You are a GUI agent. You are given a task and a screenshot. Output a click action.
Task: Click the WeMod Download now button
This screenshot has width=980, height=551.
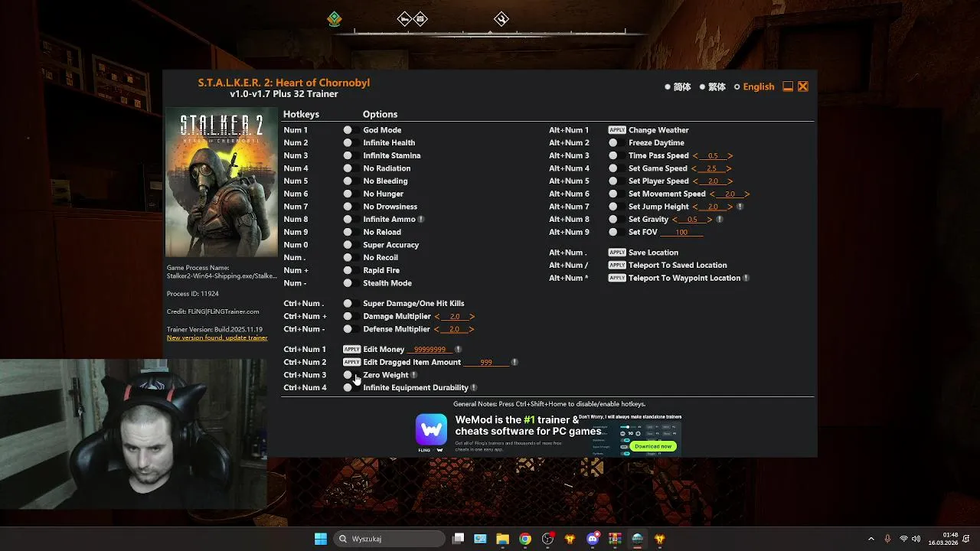(x=653, y=446)
